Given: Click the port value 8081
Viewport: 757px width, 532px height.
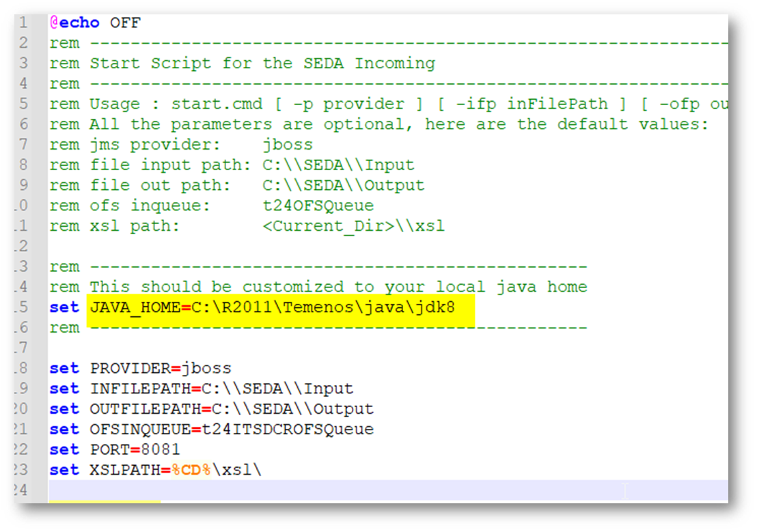Looking at the screenshot, I should [160, 450].
